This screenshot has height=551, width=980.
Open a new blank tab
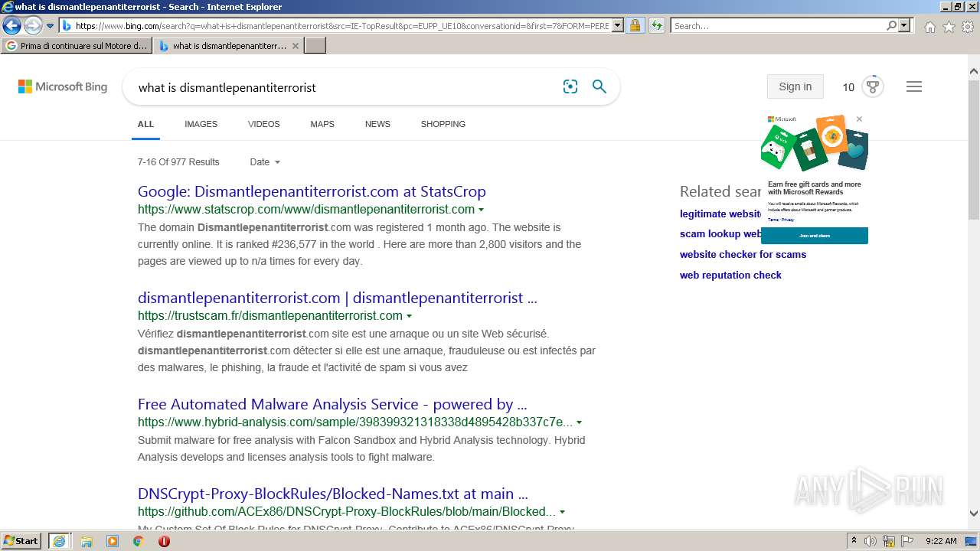point(315,46)
